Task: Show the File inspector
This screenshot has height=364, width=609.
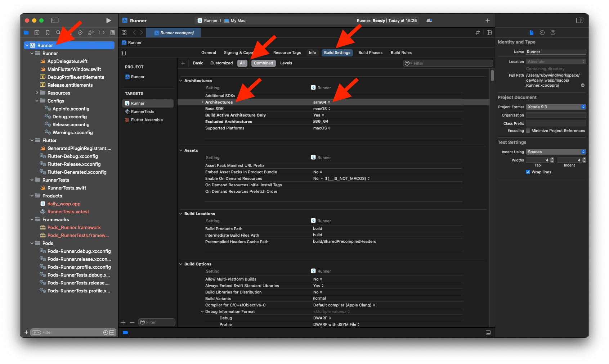Action: 531,32
